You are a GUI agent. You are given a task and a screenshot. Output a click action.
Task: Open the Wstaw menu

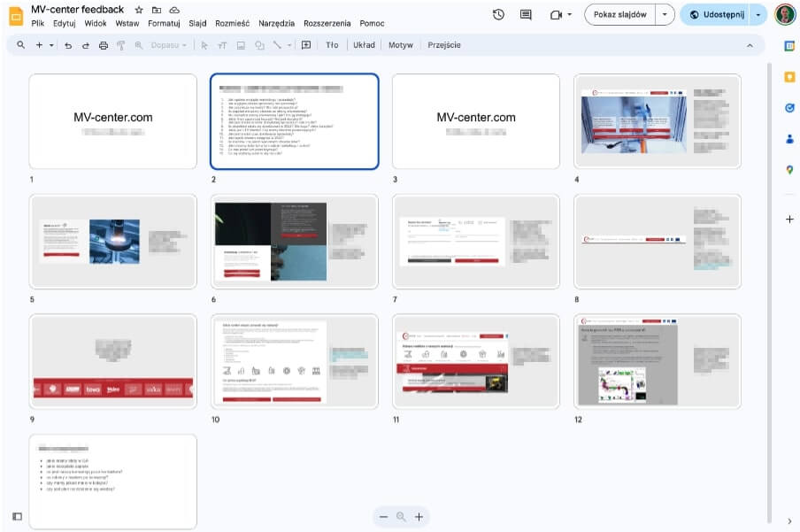[x=127, y=23]
